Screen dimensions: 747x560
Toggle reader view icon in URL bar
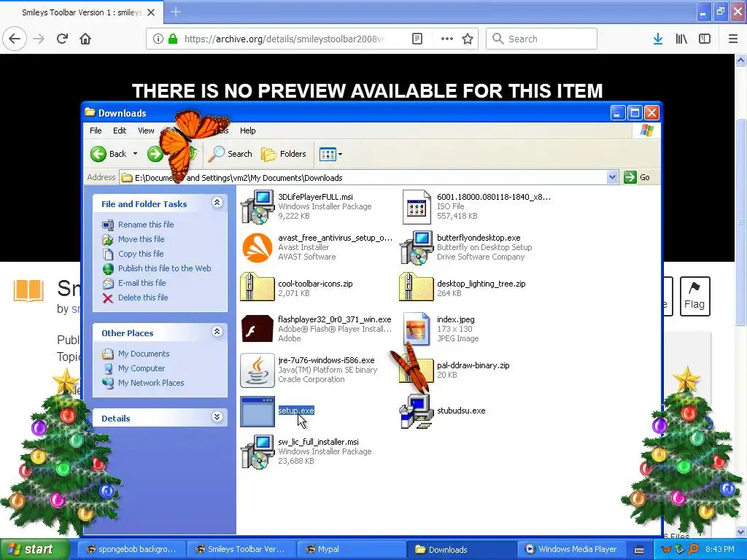417,39
